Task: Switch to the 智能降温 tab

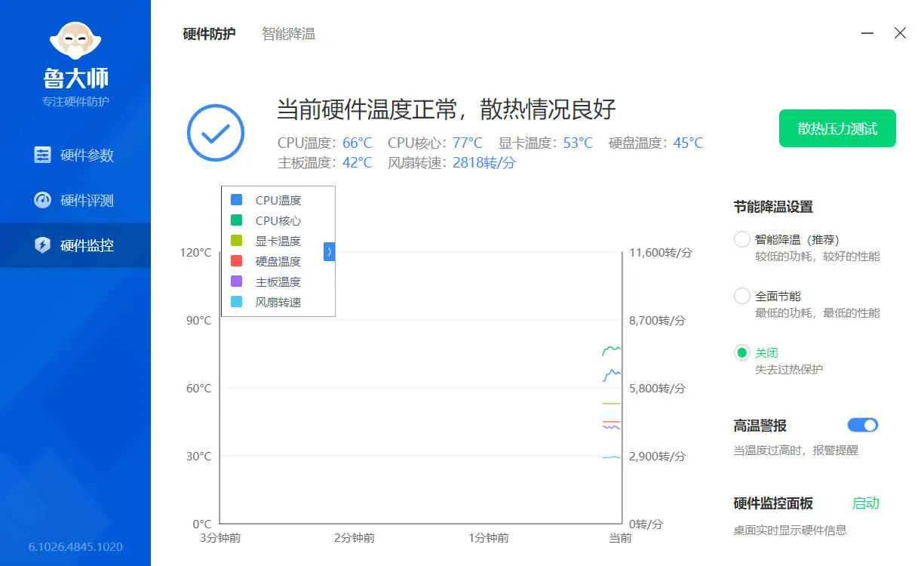Action: [x=288, y=34]
